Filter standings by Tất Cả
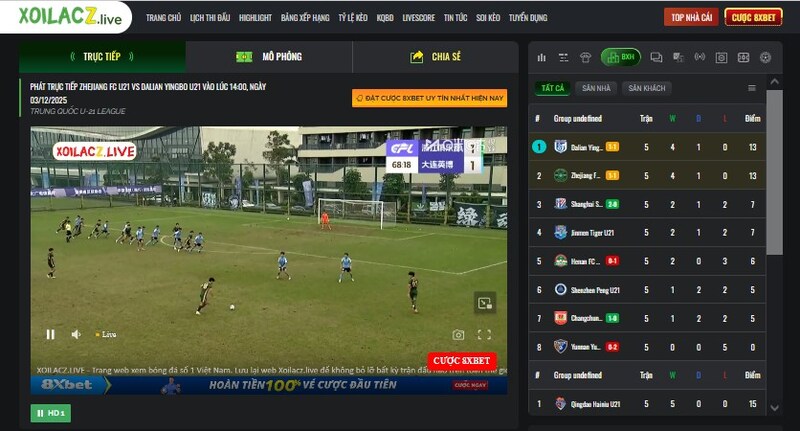Viewport: 800px width, 431px height. pyautogui.click(x=553, y=88)
